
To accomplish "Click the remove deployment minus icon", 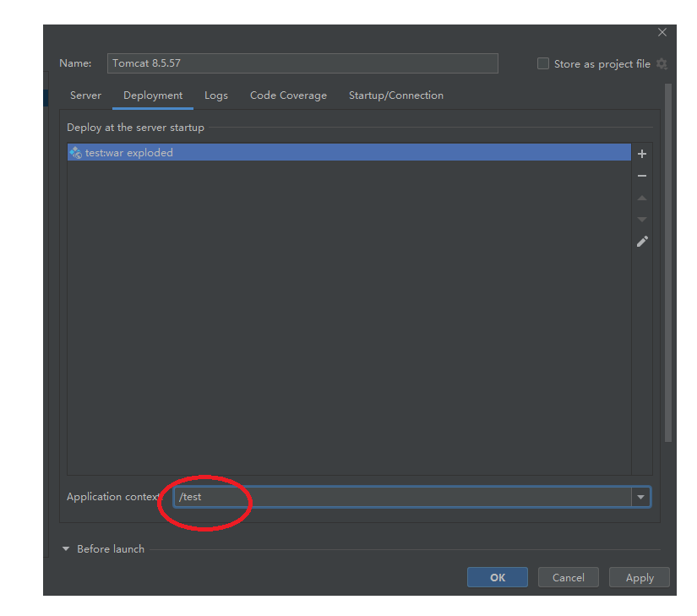I will click(642, 176).
